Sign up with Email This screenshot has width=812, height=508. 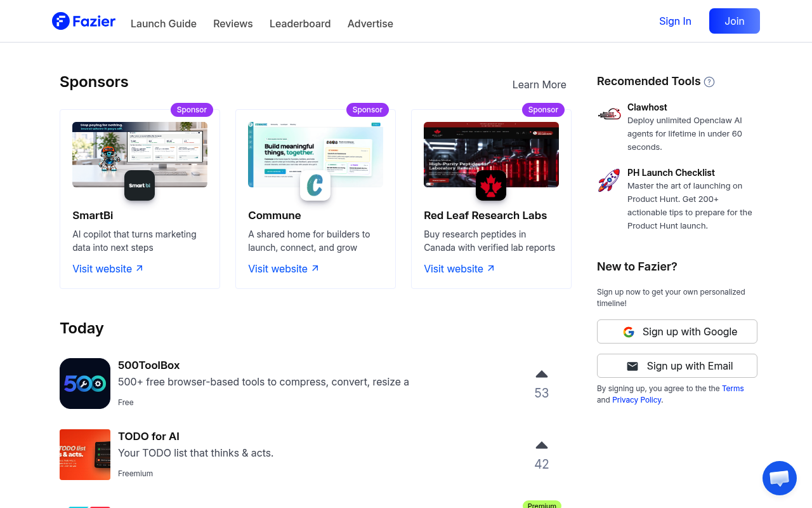677,366
